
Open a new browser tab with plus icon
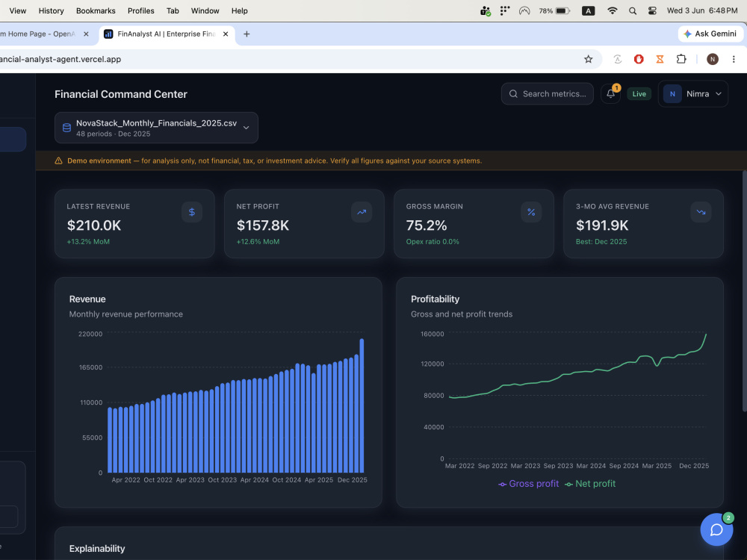coord(247,34)
